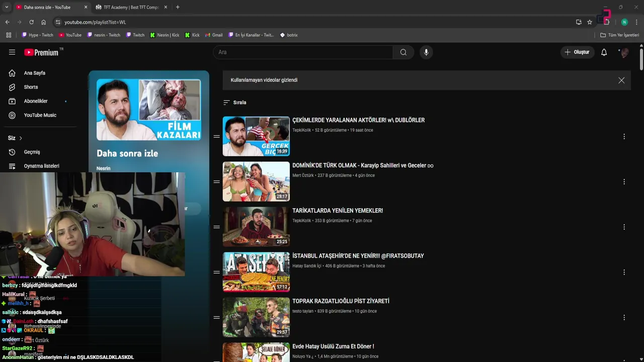
Task: Open Hype - Twitch bookmark
Action: [x=37, y=35]
